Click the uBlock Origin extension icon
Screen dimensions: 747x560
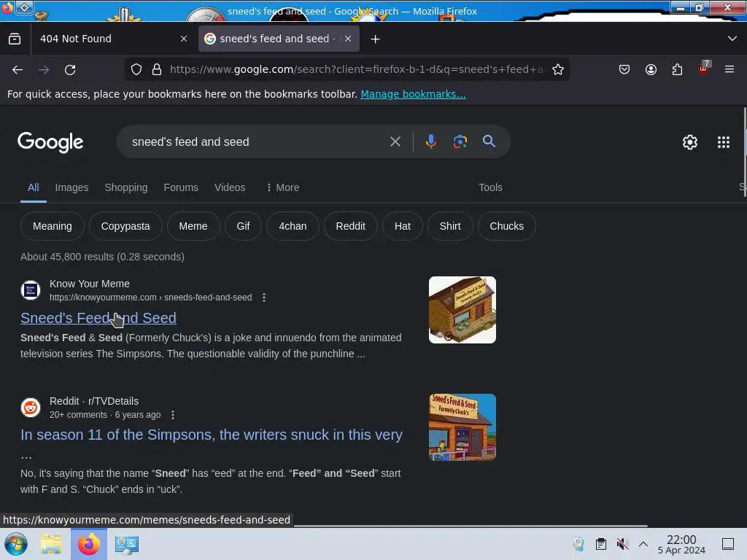(x=704, y=69)
